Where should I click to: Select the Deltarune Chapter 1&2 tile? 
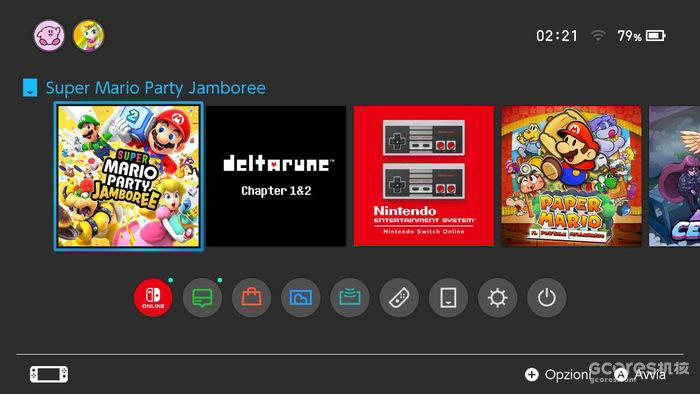point(276,176)
